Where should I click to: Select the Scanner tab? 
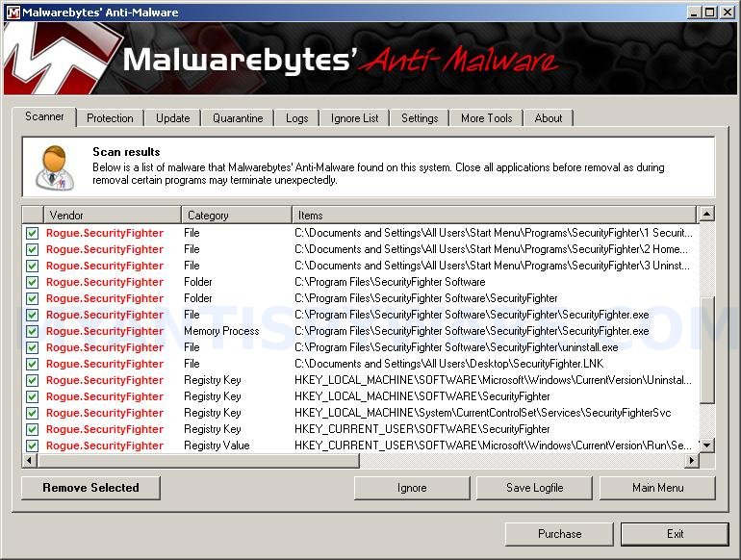coord(44,116)
